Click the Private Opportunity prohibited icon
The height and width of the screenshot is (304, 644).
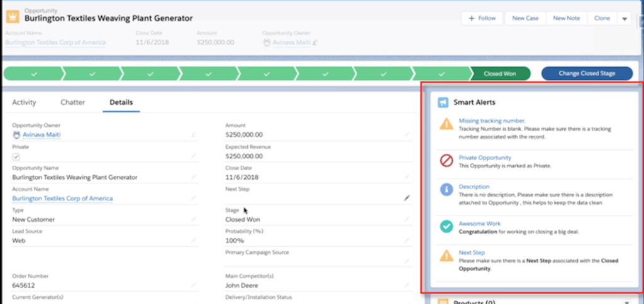tap(446, 161)
